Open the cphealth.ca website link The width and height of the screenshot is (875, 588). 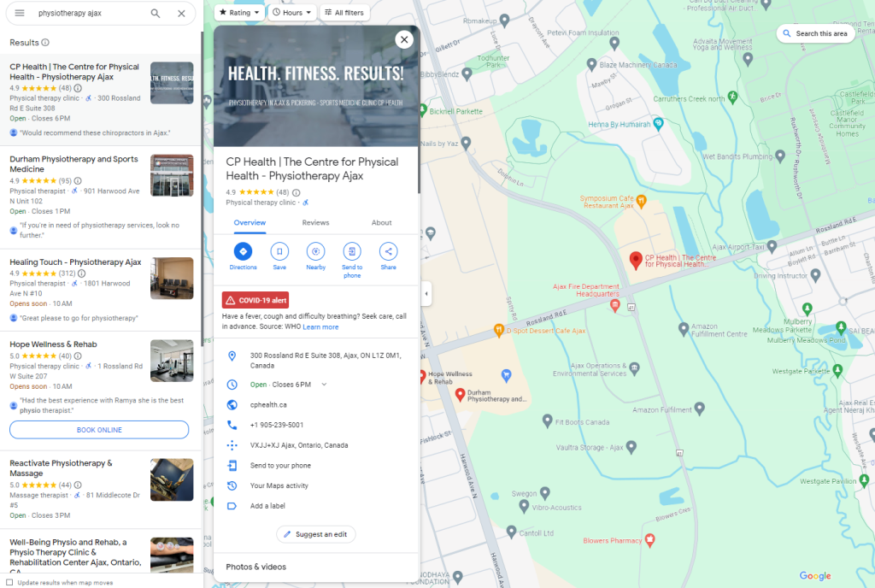(x=268, y=405)
